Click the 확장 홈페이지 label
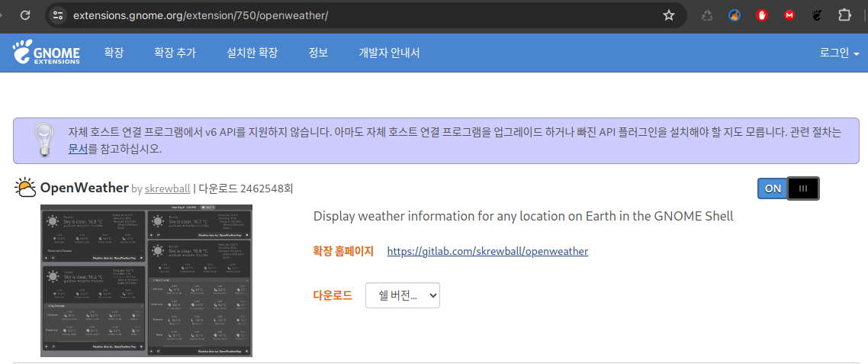The width and height of the screenshot is (868, 364). (343, 252)
